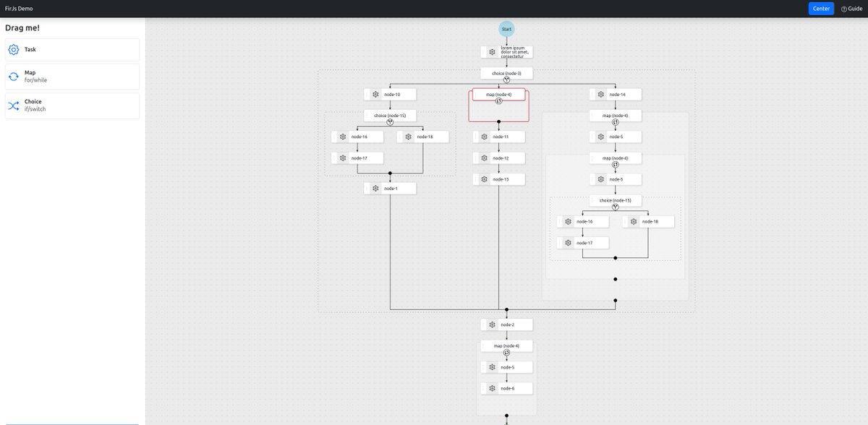Click the gear icon on node-18 in the node-10 branch
The height and width of the screenshot is (425, 868).
(x=408, y=137)
